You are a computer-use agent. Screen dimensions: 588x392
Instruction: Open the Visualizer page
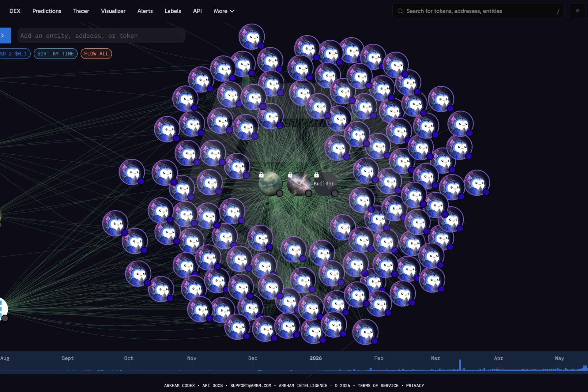click(113, 11)
